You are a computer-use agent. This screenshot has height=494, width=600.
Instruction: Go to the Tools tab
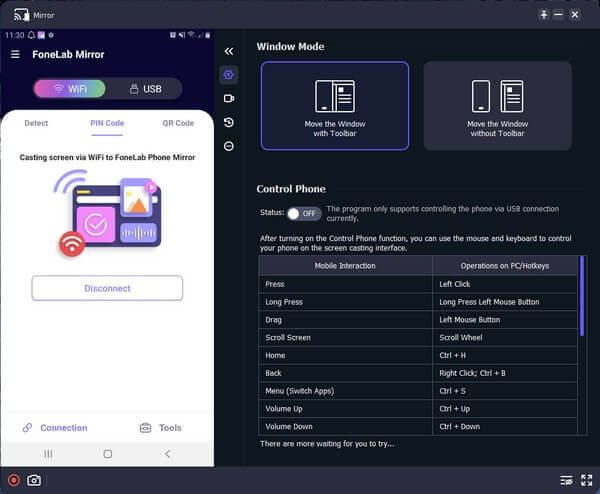pos(161,428)
